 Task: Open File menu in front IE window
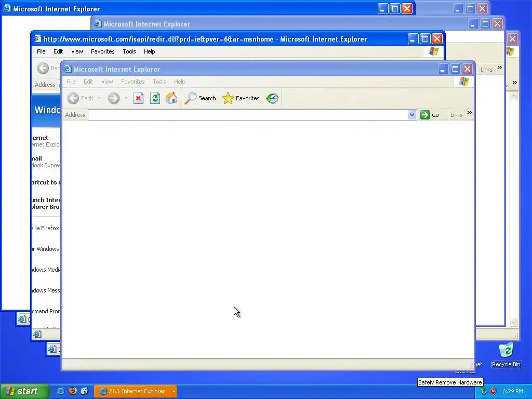71,82
